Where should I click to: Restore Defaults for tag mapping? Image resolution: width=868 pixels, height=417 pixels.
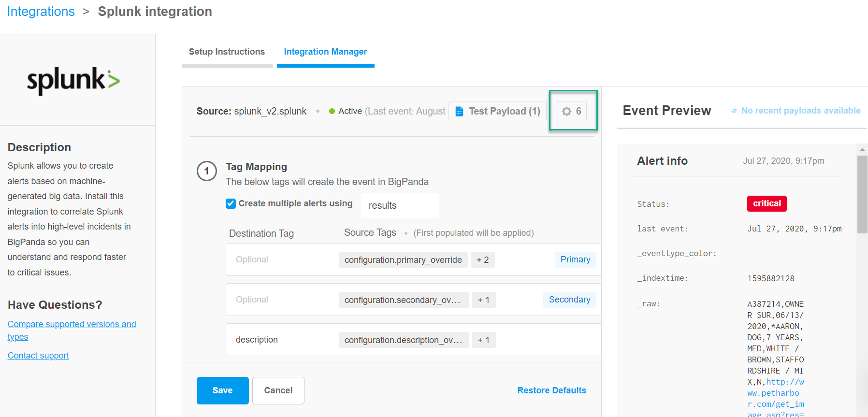click(551, 390)
